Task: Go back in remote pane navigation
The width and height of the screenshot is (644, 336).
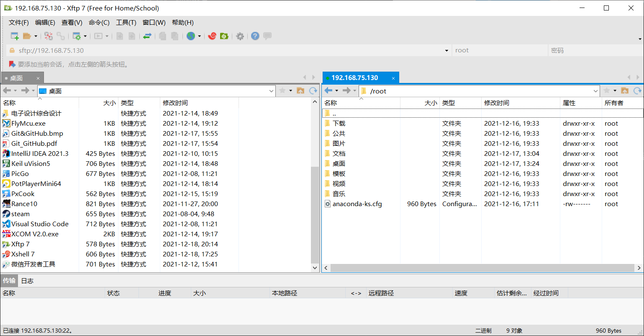Action: pyautogui.click(x=328, y=90)
